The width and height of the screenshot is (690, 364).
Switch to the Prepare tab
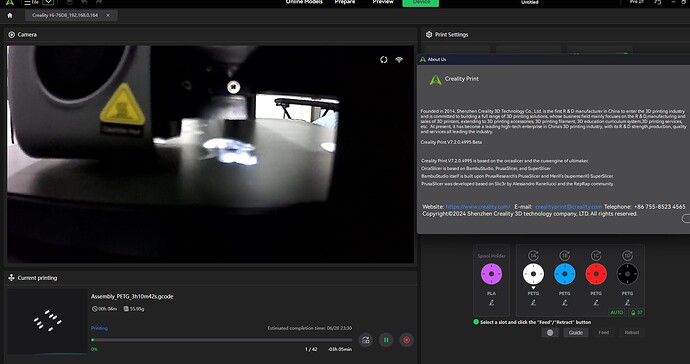click(345, 2)
